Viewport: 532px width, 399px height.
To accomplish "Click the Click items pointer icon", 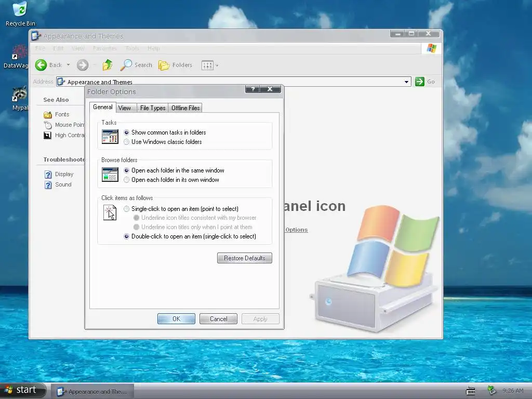I will point(110,212).
